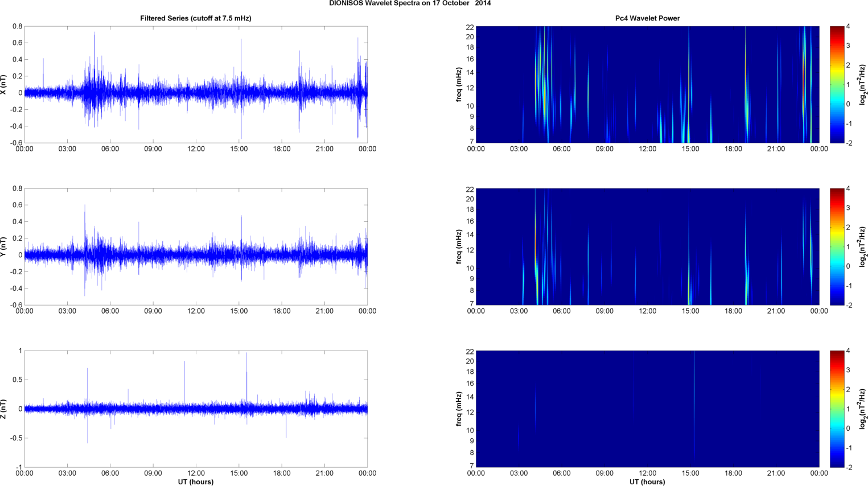Click the "Pc4 Wavelet Power" column heading
This screenshot has width=868, height=486.
click(647, 18)
